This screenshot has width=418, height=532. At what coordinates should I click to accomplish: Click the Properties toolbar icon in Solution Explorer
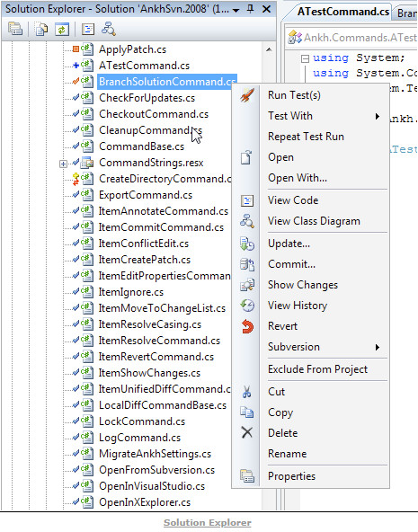(15, 30)
